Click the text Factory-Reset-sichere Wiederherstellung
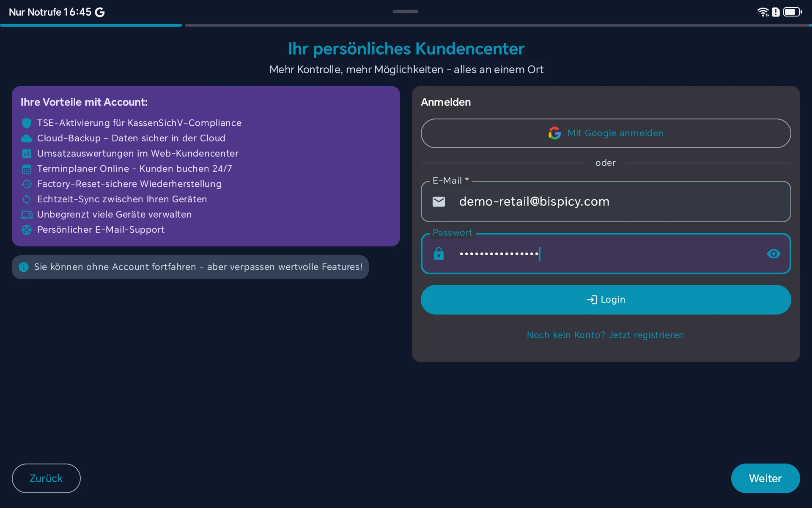This screenshot has height=508, width=812. [x=129, y=184]
